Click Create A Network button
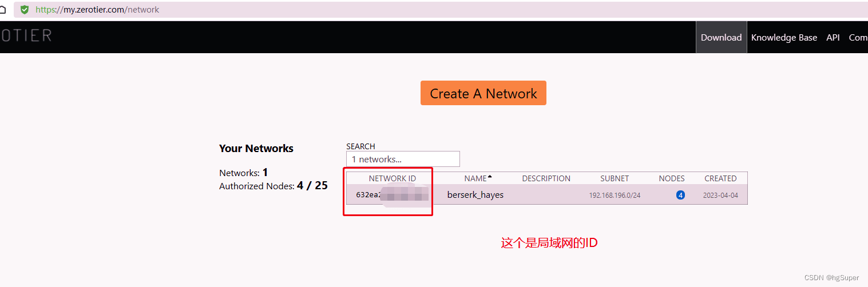The image size is (868, 287). [x=483, y=93]
